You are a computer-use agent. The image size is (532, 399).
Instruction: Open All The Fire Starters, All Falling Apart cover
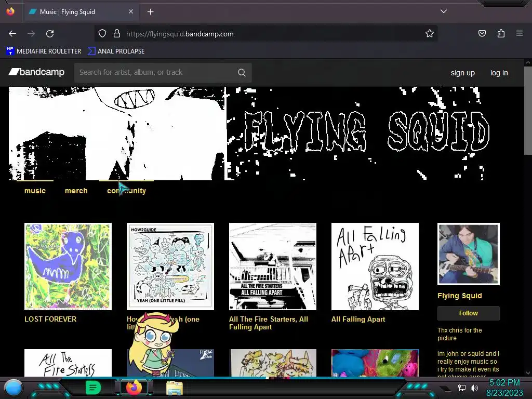click(x=273, y=267)
